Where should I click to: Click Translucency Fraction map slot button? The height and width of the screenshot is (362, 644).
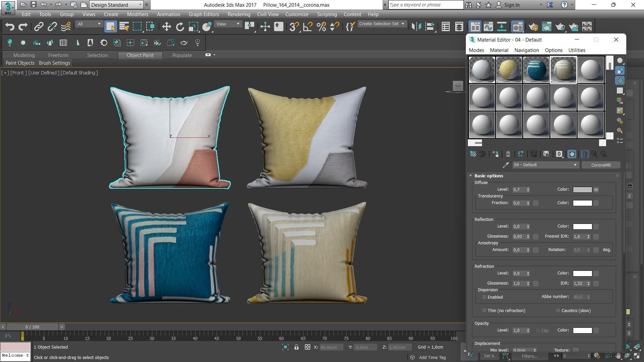536,203
